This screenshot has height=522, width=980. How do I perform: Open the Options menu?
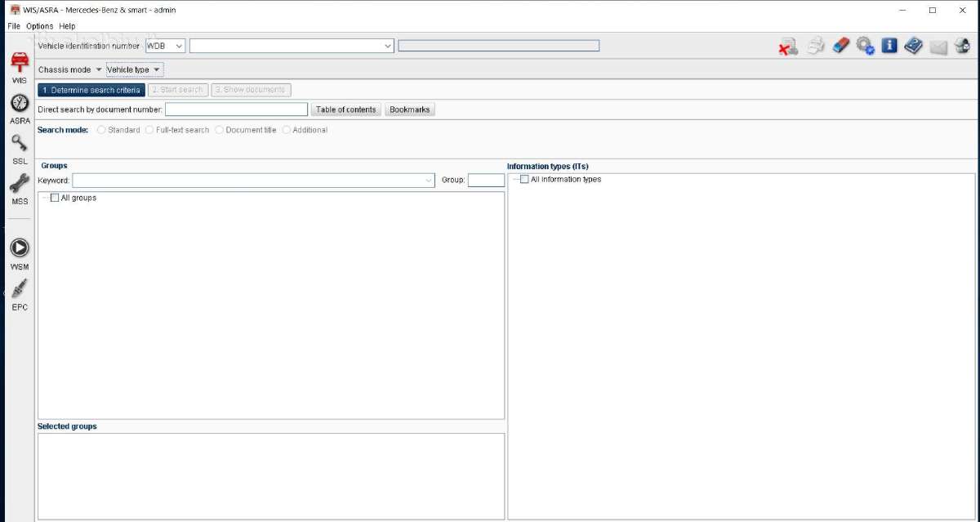pos(40,26)
